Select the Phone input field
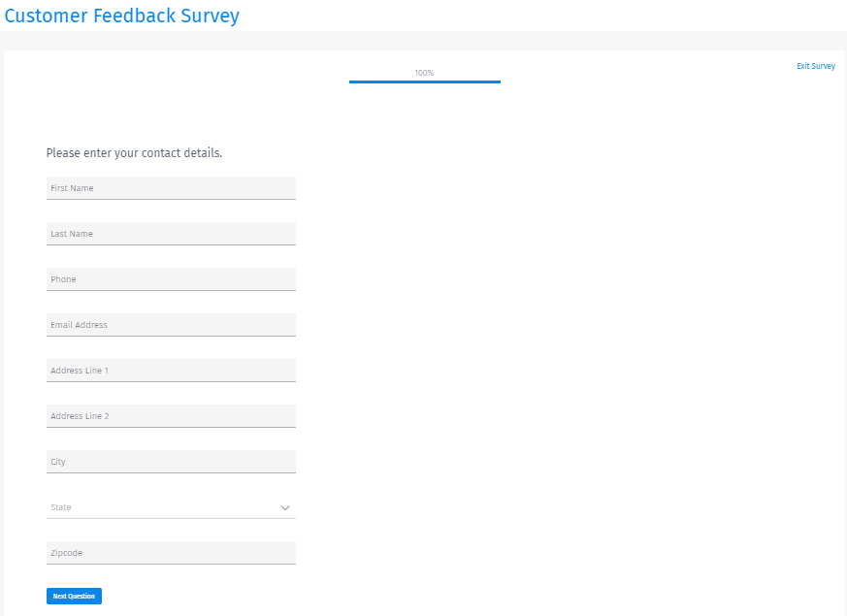Image resolution: width=847 pixels, height=616 pixels. [x=171, y=279]
